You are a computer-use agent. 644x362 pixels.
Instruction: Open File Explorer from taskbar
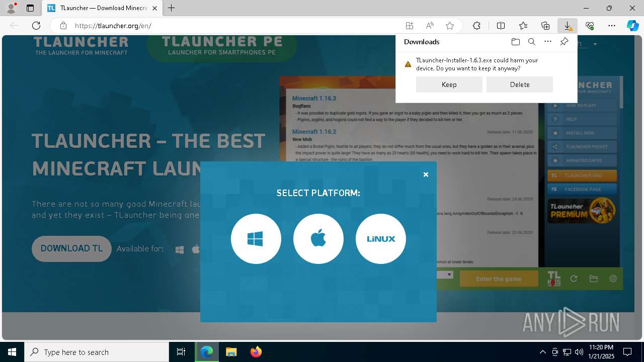click(x=231, y=352)
